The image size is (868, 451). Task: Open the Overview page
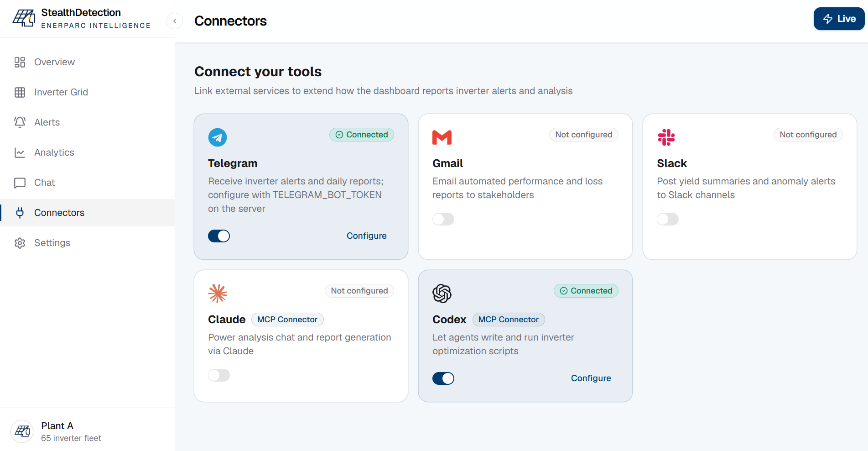coord(88,62)
